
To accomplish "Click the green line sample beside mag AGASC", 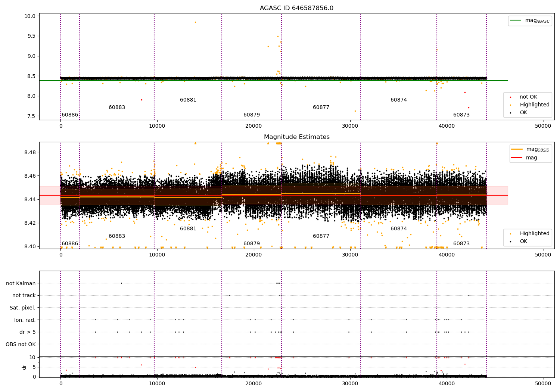I will coord(516,21).
